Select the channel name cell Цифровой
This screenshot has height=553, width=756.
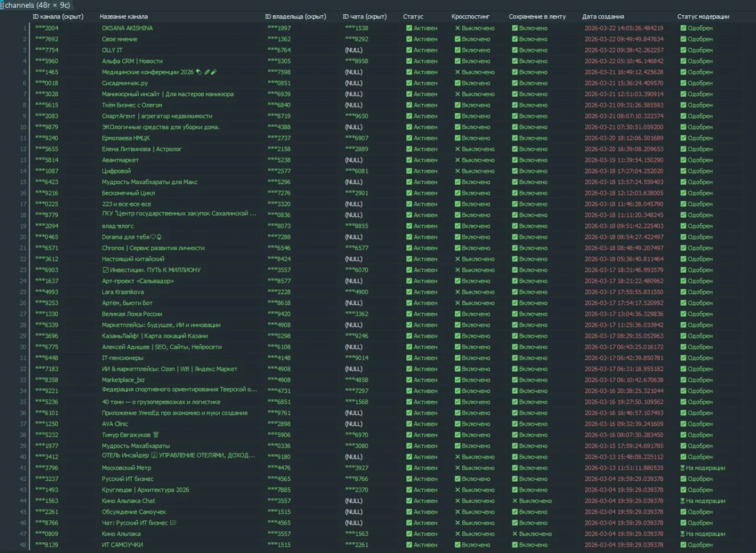(116, 171)
